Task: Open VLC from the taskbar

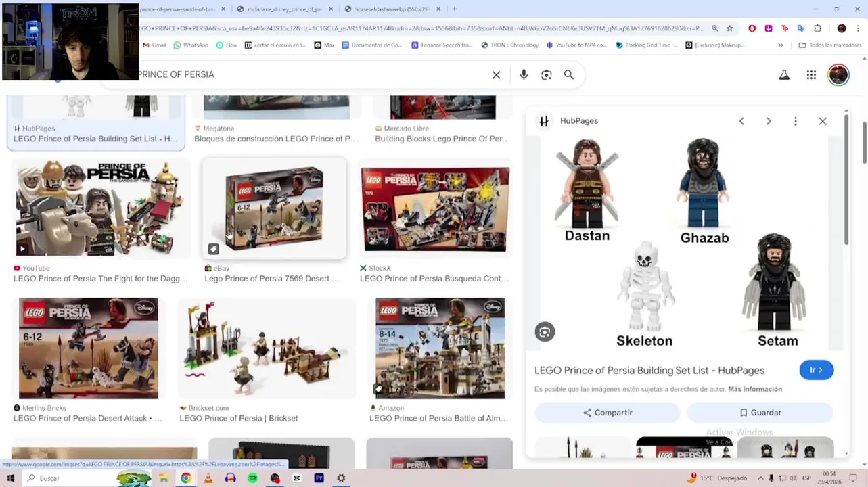Action: (208, 478)
